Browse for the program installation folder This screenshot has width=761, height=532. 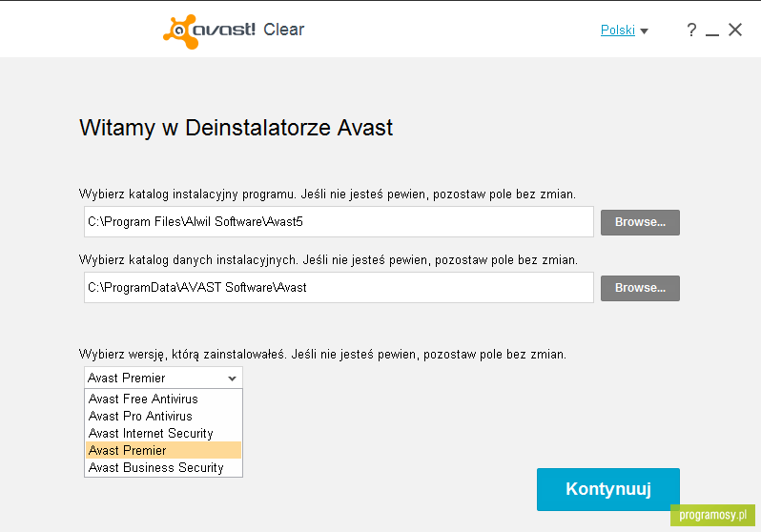coord(640,222)
